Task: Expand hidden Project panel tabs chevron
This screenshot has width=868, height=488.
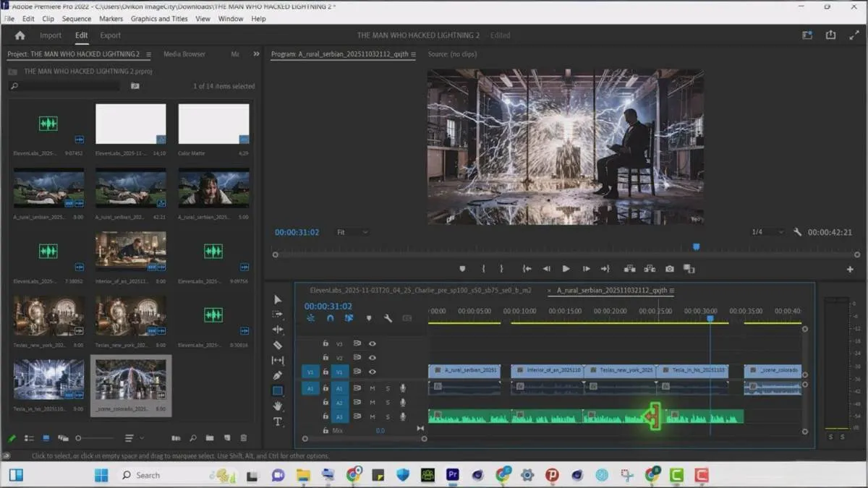Action: point(256,54)
